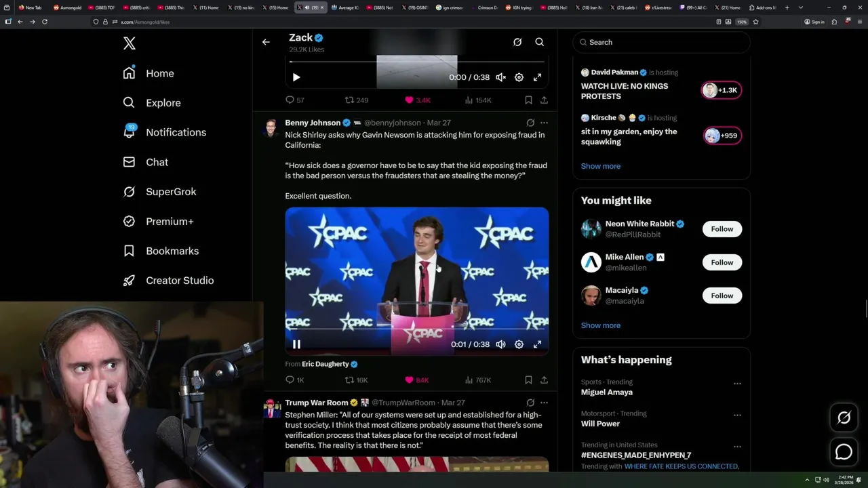This screenshot has width=868, height=488.
Task: Open Home from the sidebar
Action: click(149, 73)
